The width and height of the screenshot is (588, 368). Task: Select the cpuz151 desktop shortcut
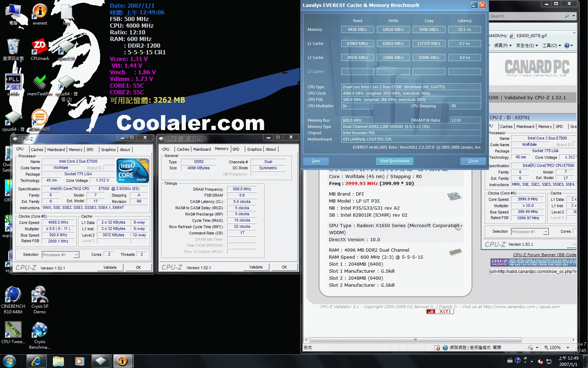pos(66,49)
